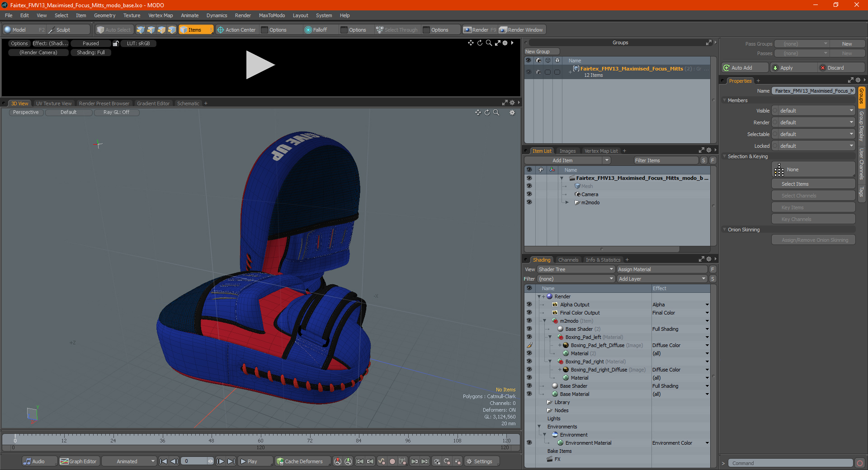868x470 pixels.
Task: Click 3D viewport pan arrows icon
Action: coord(478,113)
